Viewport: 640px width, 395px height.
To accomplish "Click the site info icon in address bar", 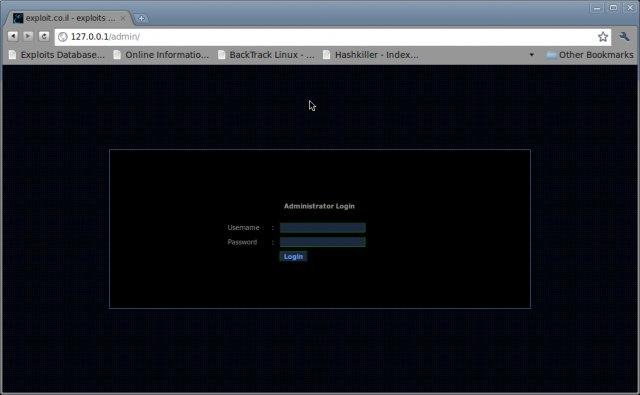I will click(x=62, y=37).
